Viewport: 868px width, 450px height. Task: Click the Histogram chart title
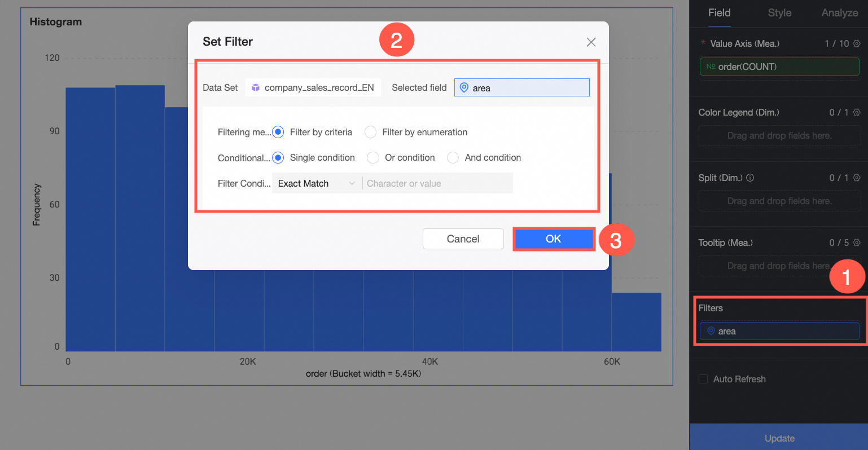tap(56, 22)
